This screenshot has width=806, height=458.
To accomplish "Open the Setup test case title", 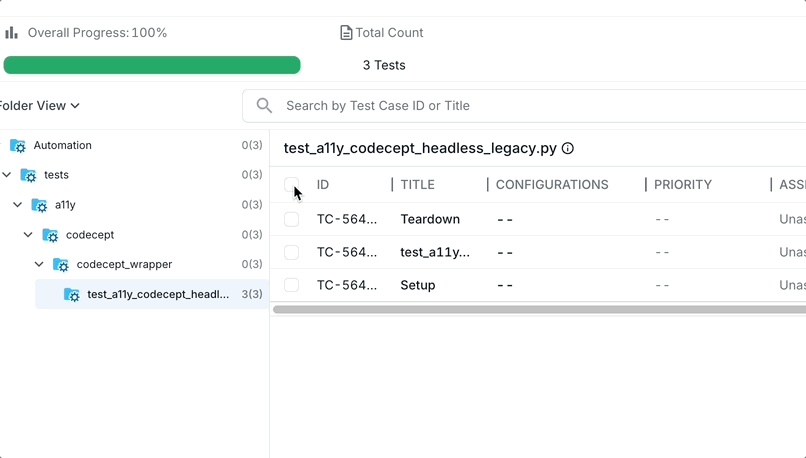I will coord(418,285).
